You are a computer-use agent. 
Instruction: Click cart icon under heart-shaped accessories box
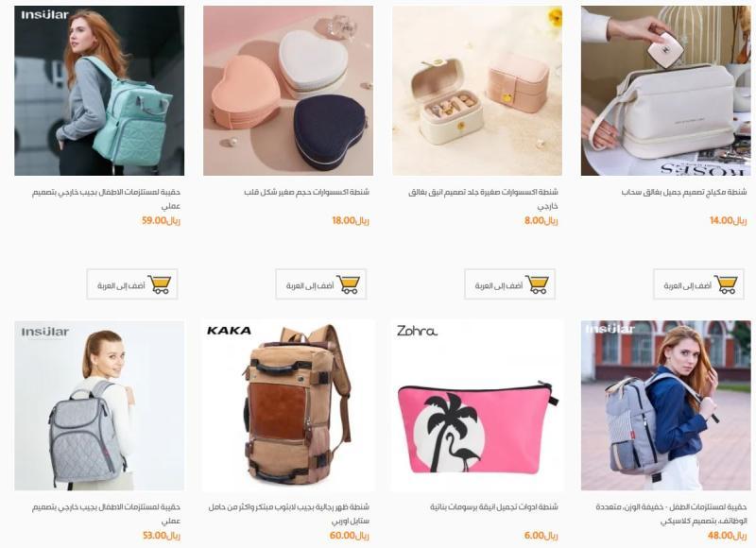coord(349,284)
